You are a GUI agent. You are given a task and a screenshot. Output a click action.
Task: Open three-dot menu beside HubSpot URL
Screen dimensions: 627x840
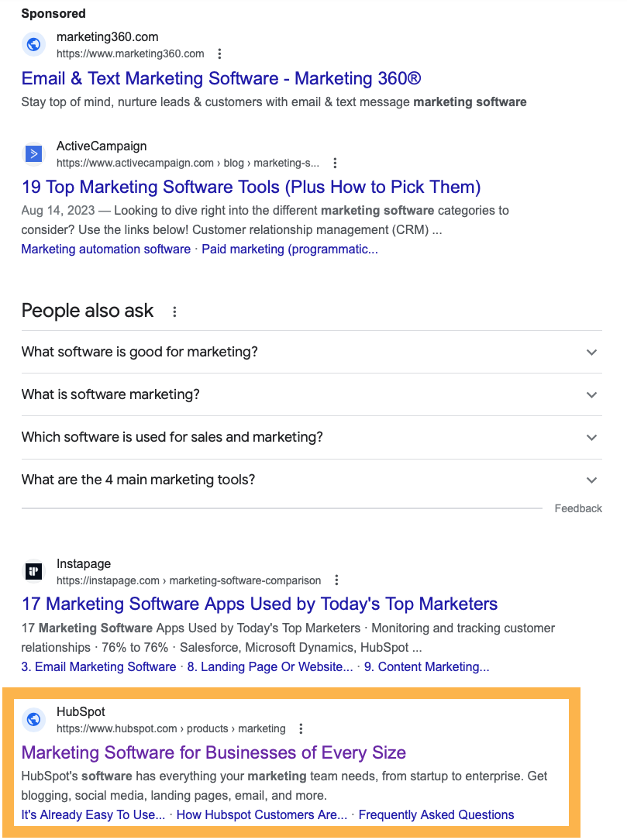(301, 728)
